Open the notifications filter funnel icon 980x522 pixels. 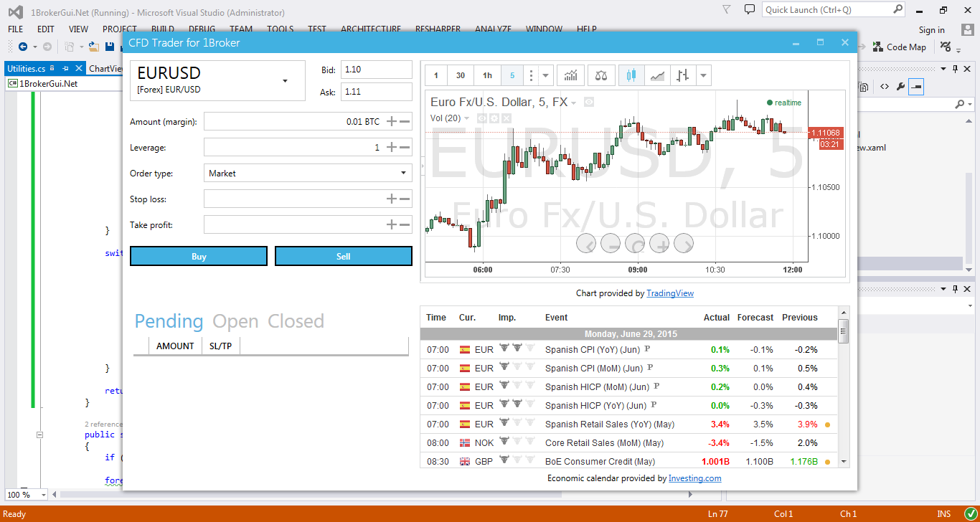coord(727,9)
